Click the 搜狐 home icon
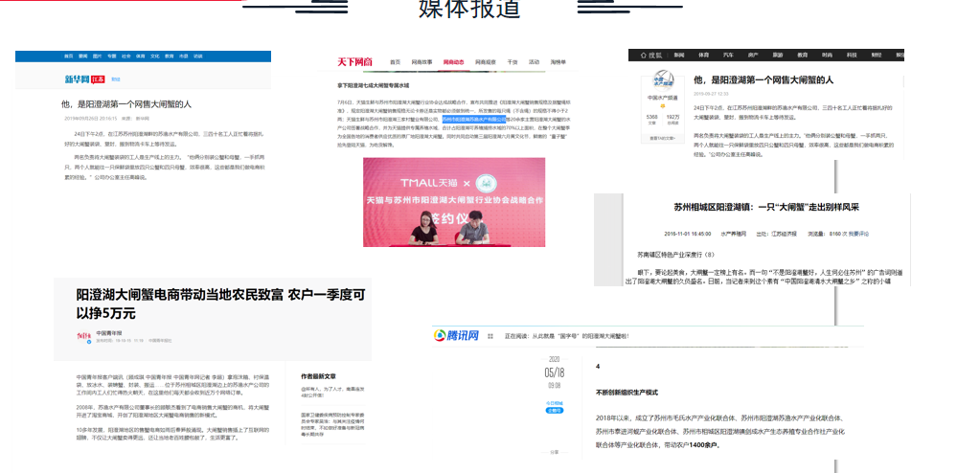Viewport: 980px width, 473px height. click(643, 56)
